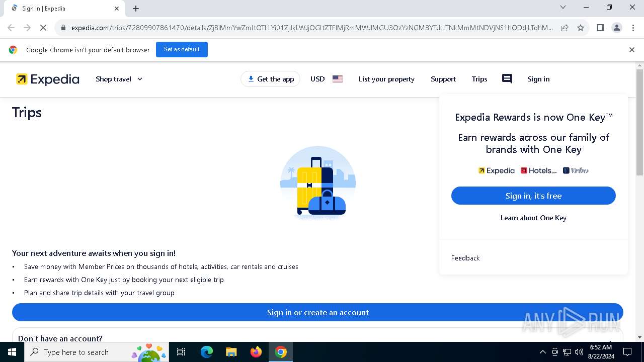Viewport: 644px width, 362px height.
Task: Open the Windows notification center
Action: [627, 352]
